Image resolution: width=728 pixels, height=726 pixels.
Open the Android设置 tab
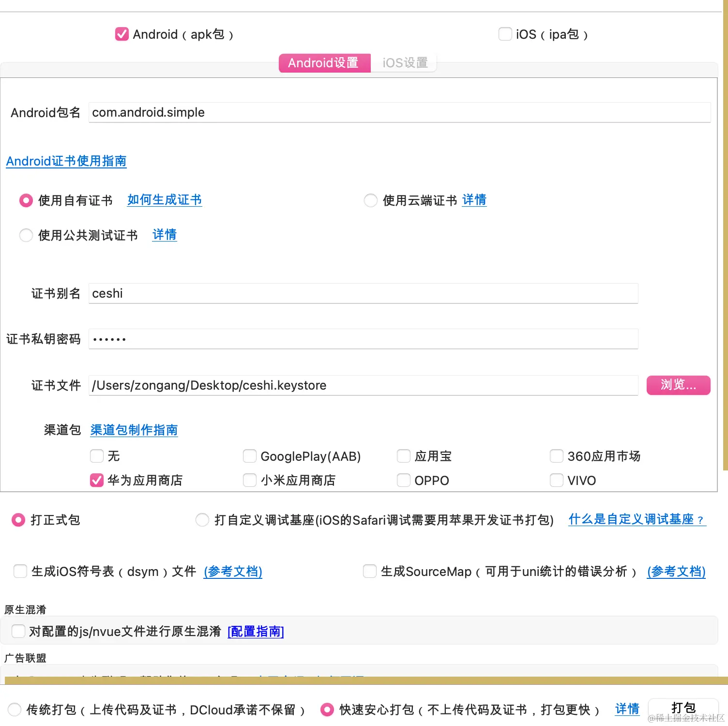pyautogui.click(x=324, y=62)
